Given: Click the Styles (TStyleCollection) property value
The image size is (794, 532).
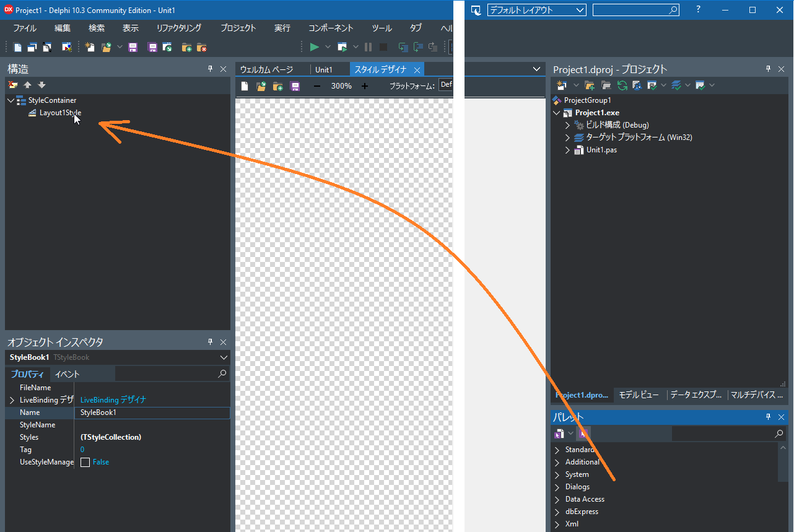Looking at the screenshot, I should pyautogui.click(x=111, y=437).
